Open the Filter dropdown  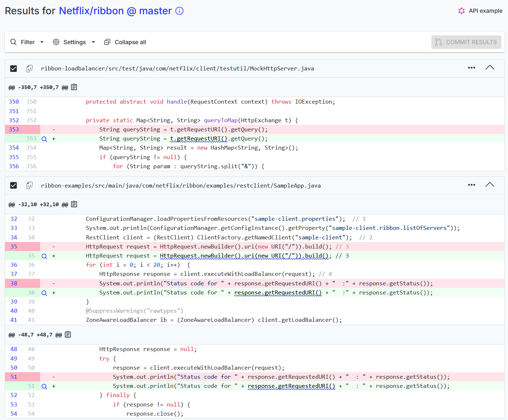(x=27, y=42)
